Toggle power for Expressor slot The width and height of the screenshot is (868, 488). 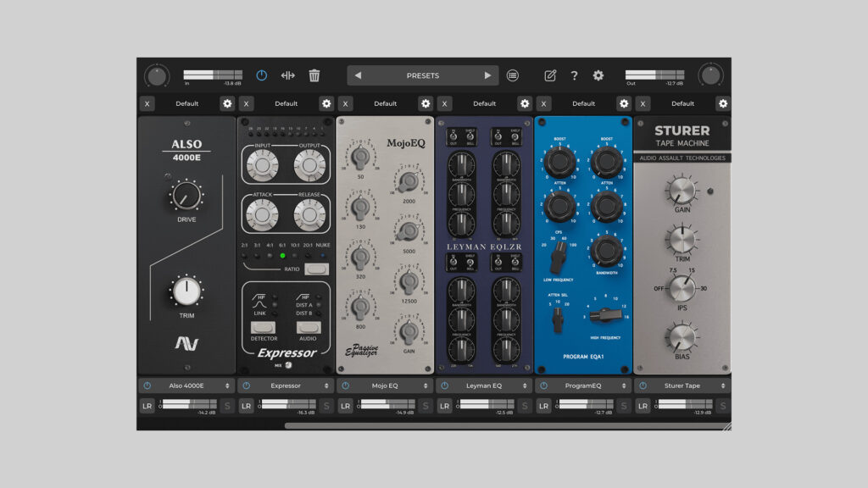coord(247,385)
